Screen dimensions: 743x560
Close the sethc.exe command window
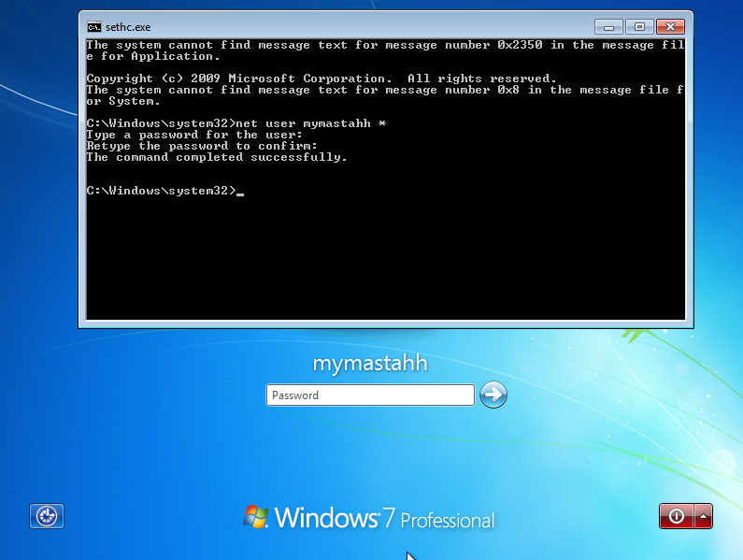tap(670, 26)
